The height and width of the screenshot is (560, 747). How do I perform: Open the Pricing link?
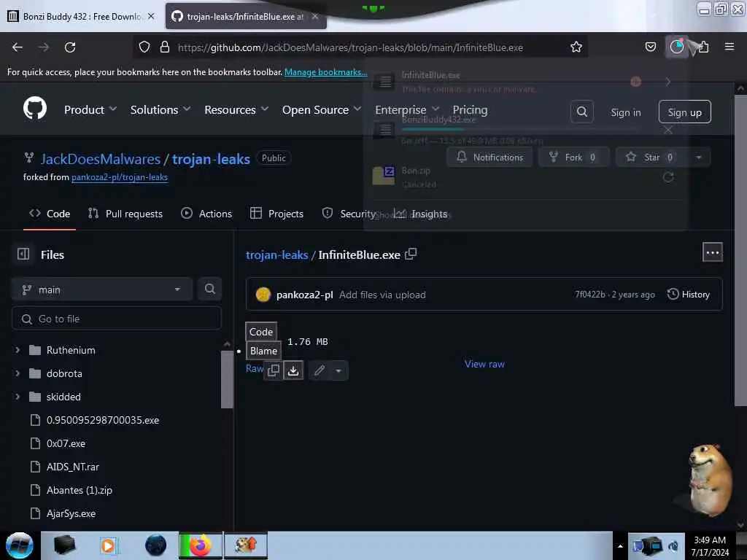click(x=470, y=110)
